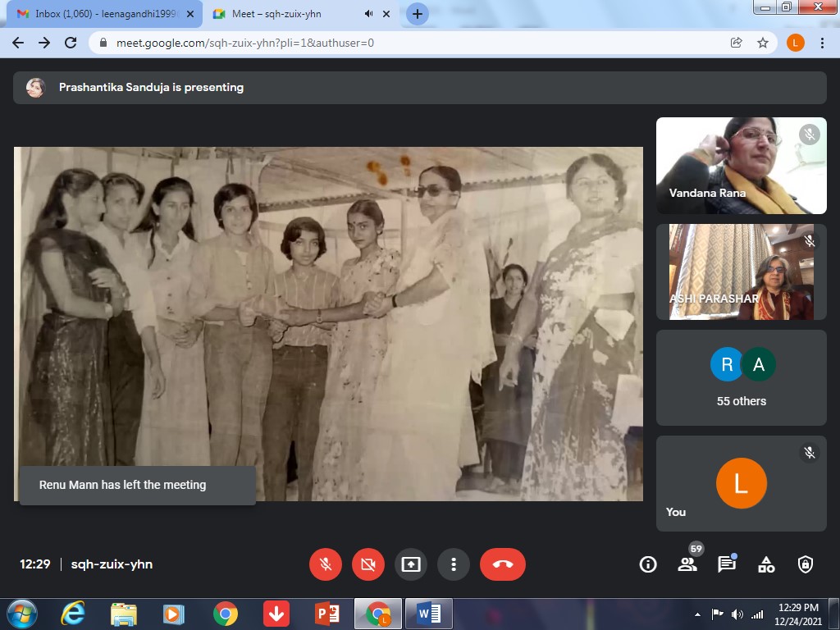Click the Present now button

click(411, 564)
